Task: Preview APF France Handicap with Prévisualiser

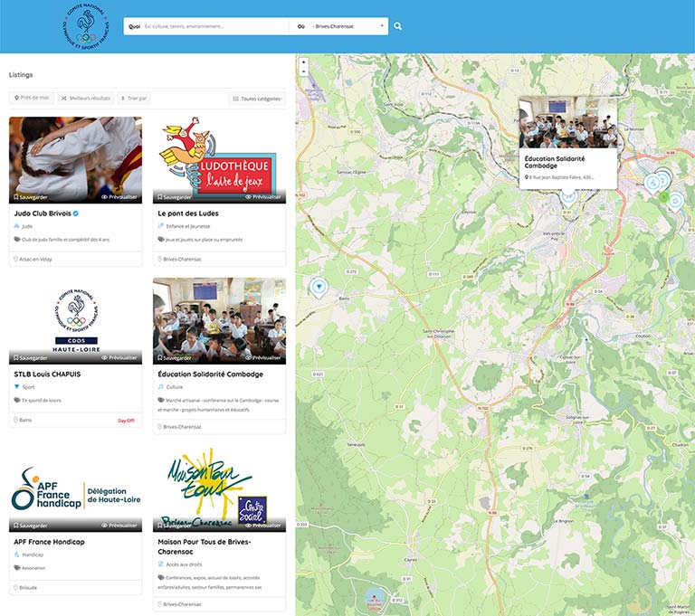Action: coord(119,526)
